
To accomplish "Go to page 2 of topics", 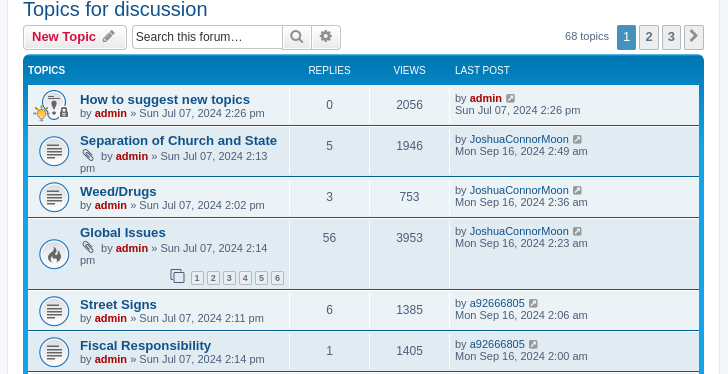I will click(649, 37).
